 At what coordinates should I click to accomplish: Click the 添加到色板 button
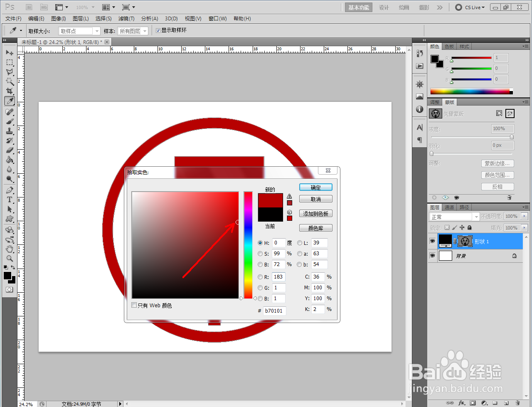pos(316,214)
